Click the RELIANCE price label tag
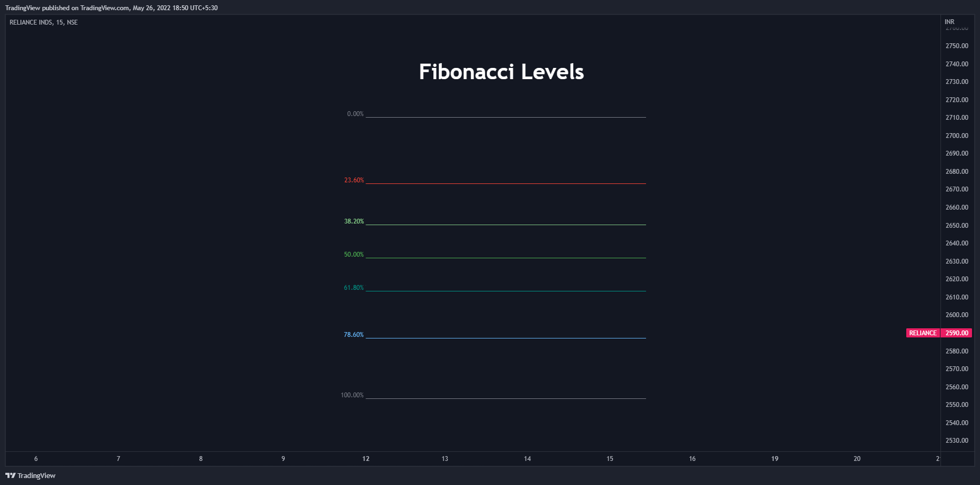 point(923,333)
